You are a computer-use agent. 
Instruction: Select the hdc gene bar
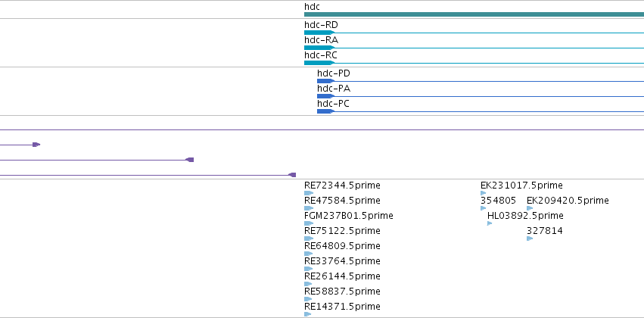474,15
